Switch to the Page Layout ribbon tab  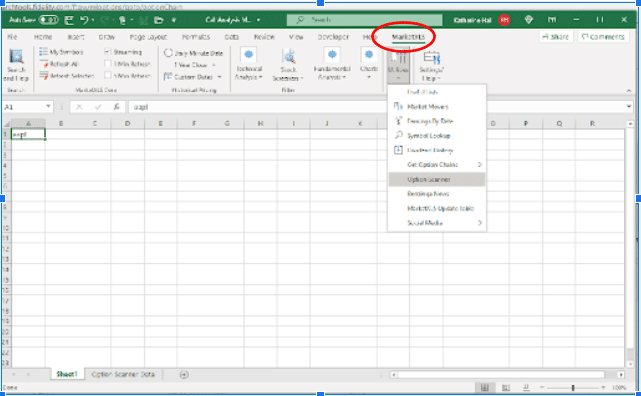point(148,37)
